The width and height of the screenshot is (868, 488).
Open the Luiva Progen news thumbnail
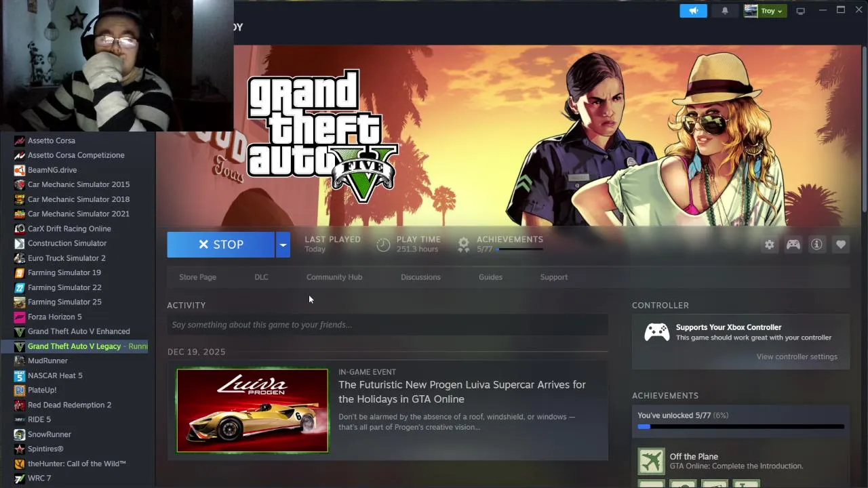(x=252, y=411)
